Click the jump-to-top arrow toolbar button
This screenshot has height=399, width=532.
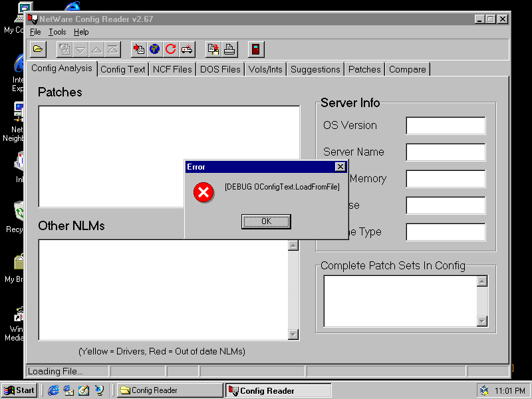pos(112,49)
